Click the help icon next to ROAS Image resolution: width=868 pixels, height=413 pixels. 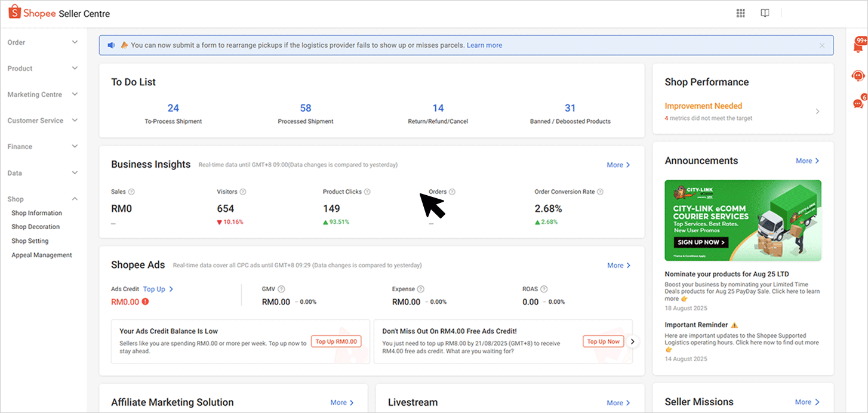[x=544, y=289]
